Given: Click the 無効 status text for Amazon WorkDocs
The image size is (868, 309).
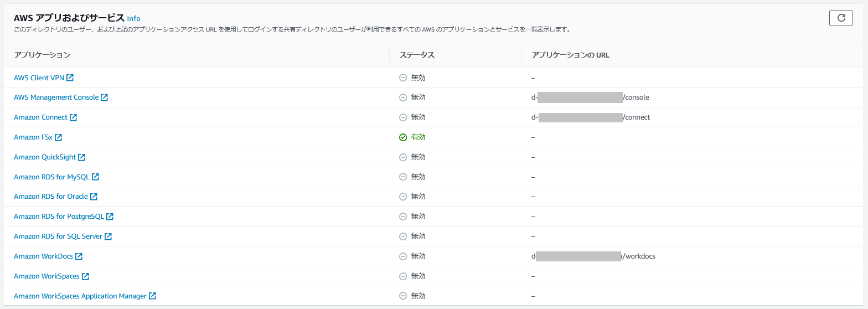Looking at the screenshot, I should point(418,256).
